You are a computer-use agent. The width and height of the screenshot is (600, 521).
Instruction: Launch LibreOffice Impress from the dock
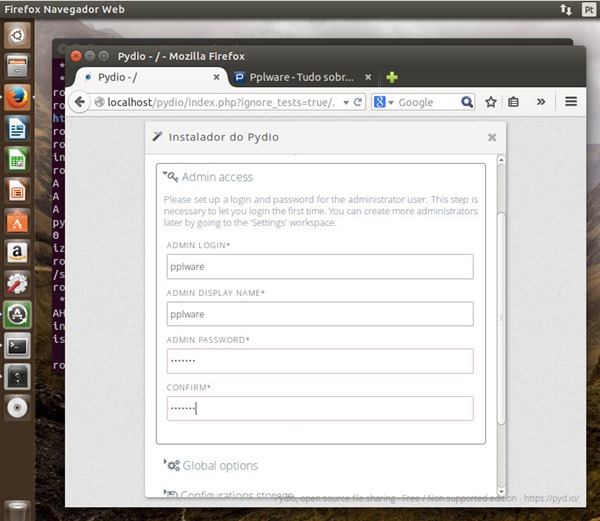click(x=17, y=190)
